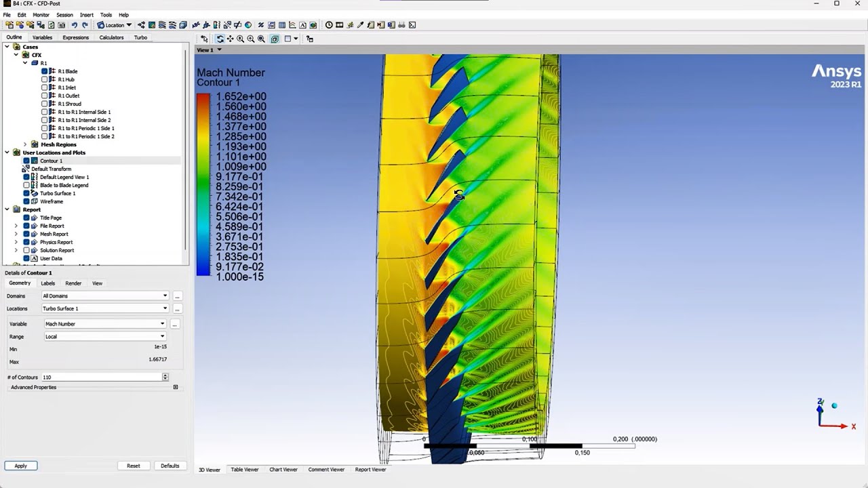Click the Defaults button
This screenshot has width=868, height=488.
click(x=170, y=466)
